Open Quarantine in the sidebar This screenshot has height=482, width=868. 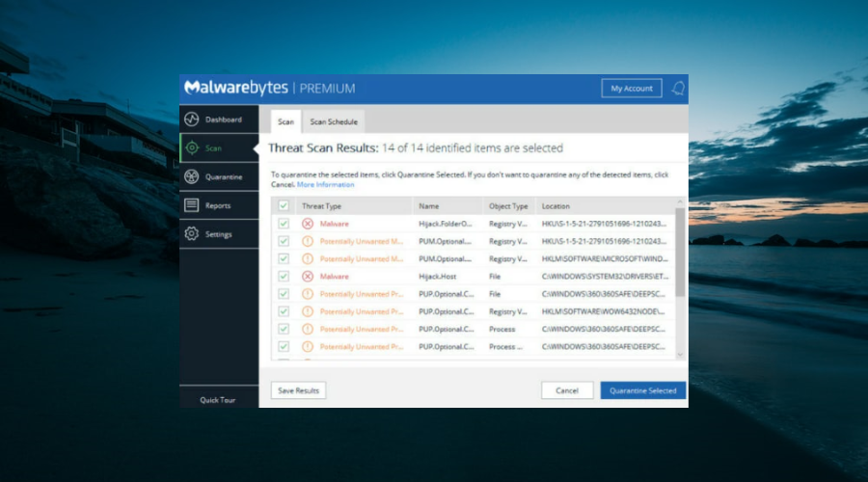click(x=219, y=176)
